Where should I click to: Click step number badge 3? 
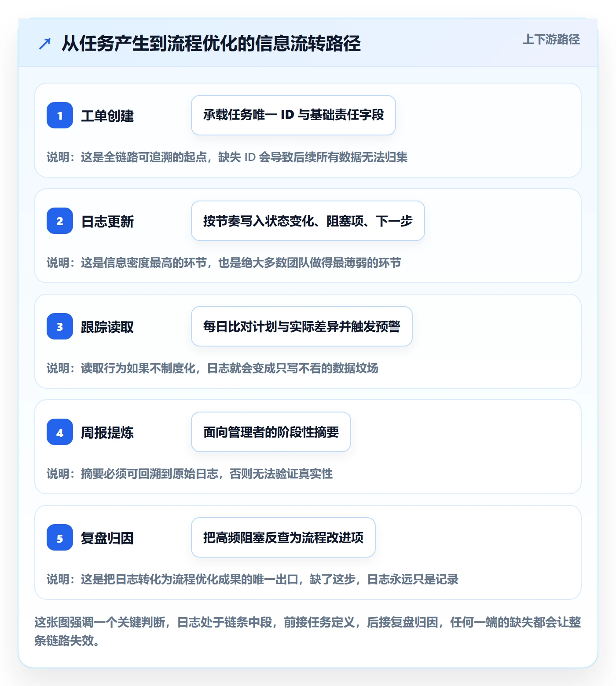click(60, 326)
